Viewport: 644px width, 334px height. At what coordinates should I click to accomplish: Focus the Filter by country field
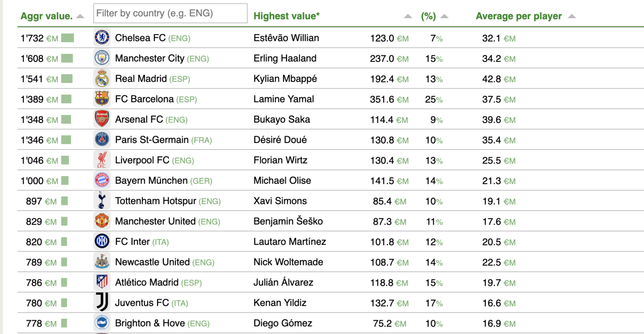coord(170,13)
